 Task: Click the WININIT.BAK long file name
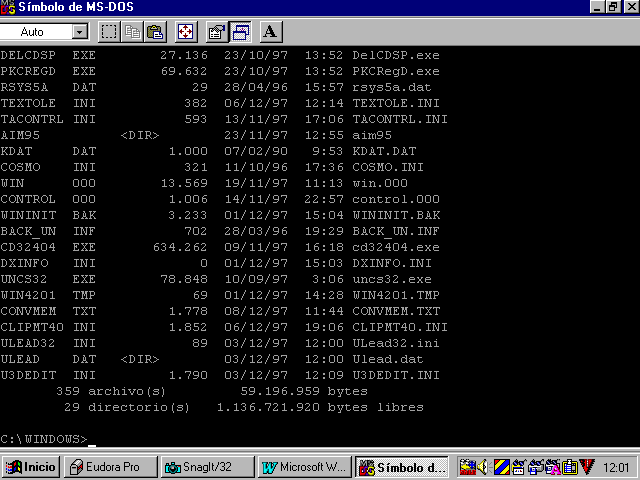pyautogui.click(x=396, y=215)
